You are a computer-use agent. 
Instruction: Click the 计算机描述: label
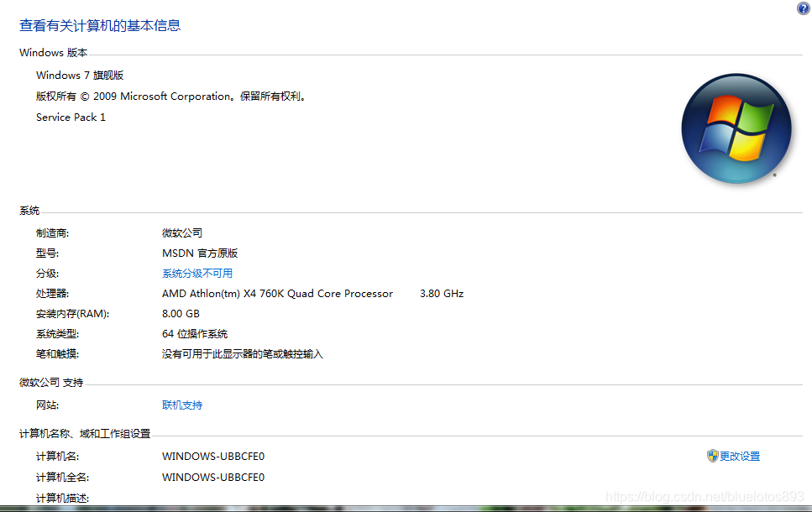[63, 498]
